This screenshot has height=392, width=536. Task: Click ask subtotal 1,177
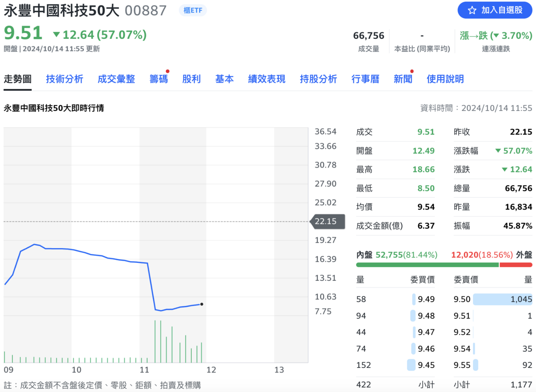point(521,384)
